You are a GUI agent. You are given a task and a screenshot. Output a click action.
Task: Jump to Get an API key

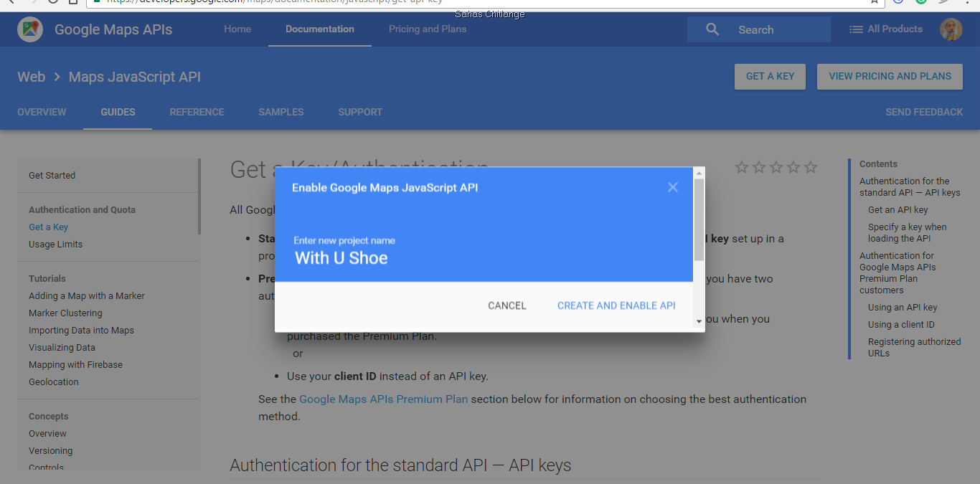[x=897, y=209]
